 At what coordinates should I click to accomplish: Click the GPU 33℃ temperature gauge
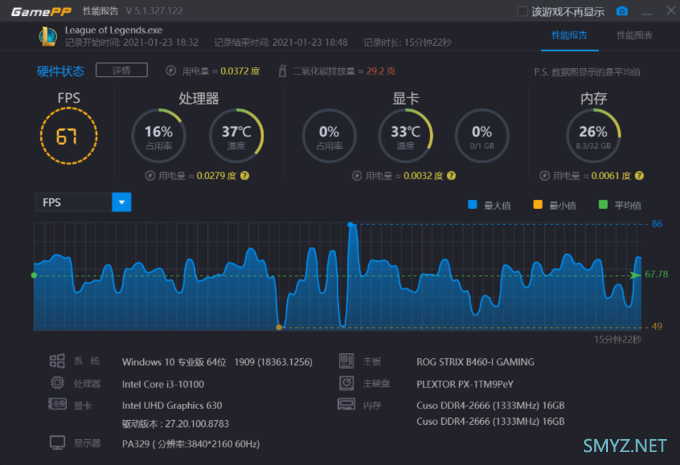(405, 136)
